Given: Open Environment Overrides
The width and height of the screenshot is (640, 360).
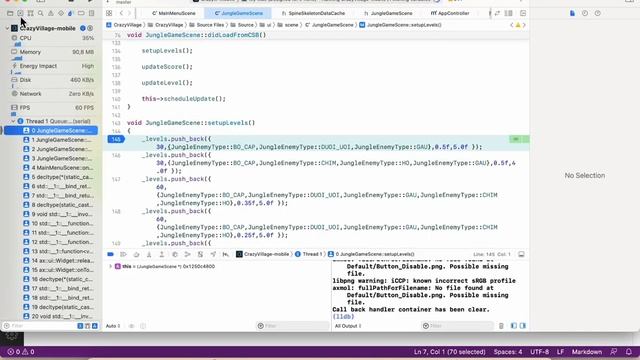Looking at the screenshot, I should point(200,254).
